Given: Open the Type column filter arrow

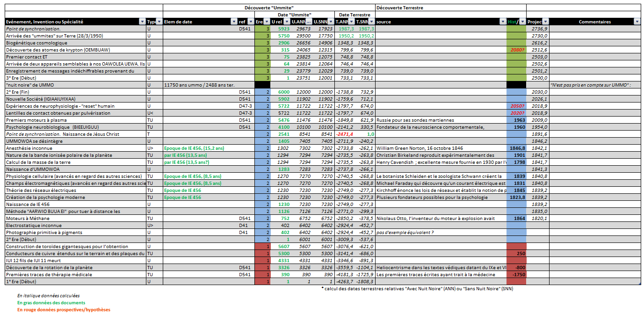Looking at the screenshot, I should coord(159,22).
